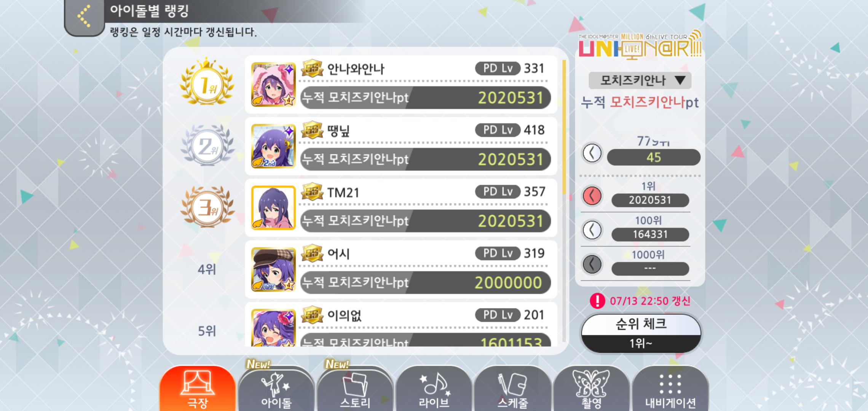This screenshot has height=411, width=868.
Task: Select the 100위 rank jump button
Action: [x=592, y=230]
